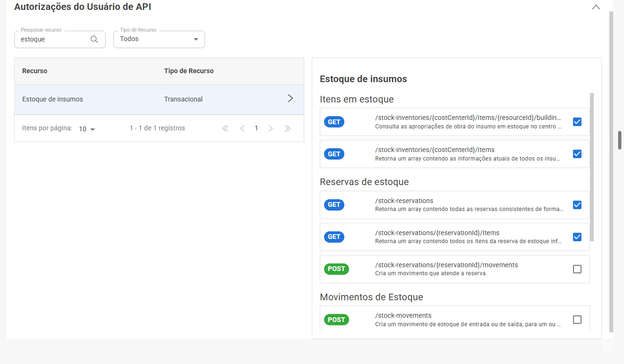624x364 pixels.
Task: Go to last page of records
Action: point(287,128)
